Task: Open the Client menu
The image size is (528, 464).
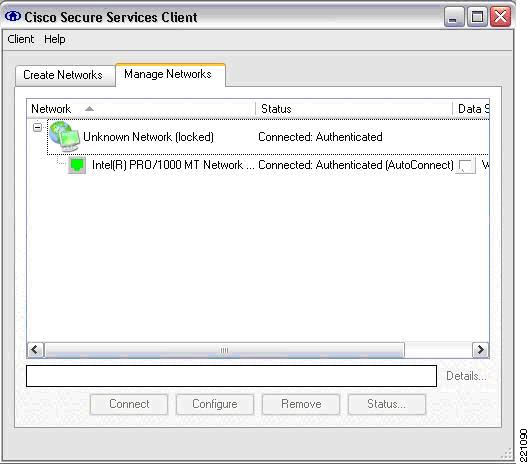Action: click(21, 39)
